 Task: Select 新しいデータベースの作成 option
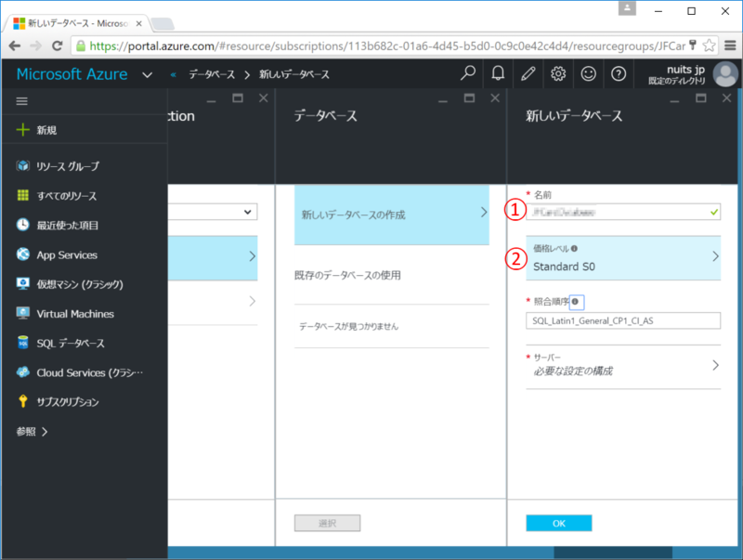click(x=391, y=215)
